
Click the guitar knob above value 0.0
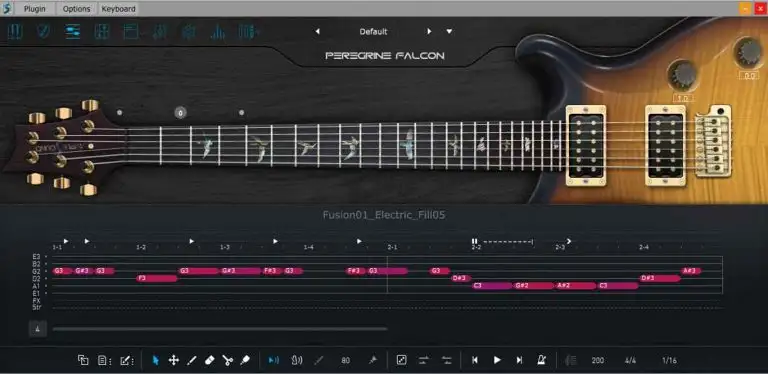click(x=749, y=52)
